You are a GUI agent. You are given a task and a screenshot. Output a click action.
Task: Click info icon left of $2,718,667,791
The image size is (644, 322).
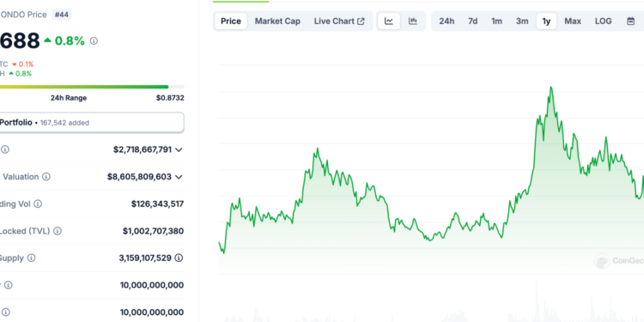5,149
